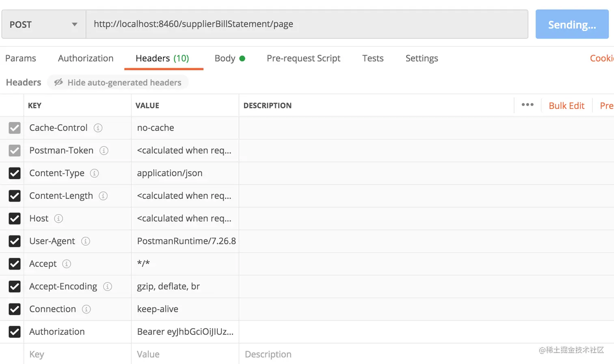Disable the Authorization header checkbox
This screenshot has height=364, width=614.
point(15,332)
